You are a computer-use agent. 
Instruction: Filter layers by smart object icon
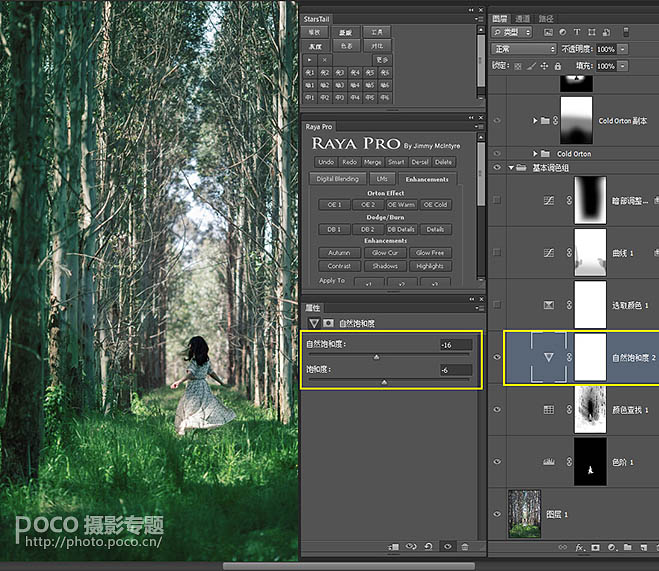606,32
